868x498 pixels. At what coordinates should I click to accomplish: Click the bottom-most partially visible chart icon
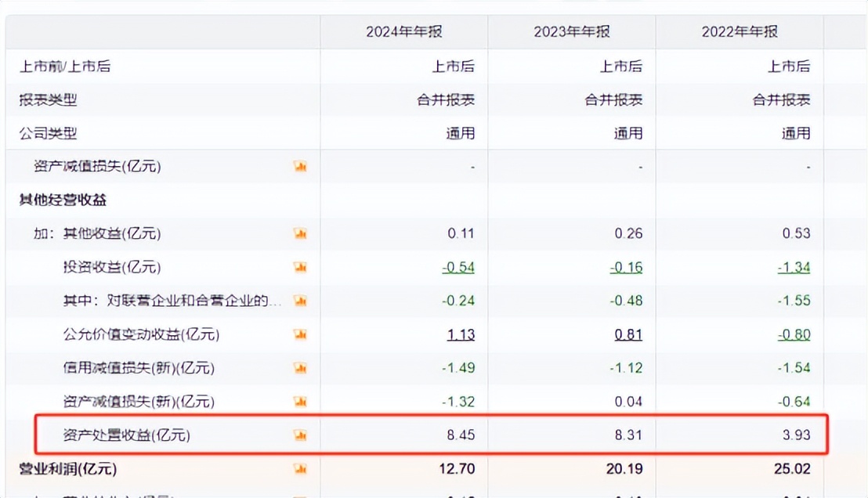(299, 495)
